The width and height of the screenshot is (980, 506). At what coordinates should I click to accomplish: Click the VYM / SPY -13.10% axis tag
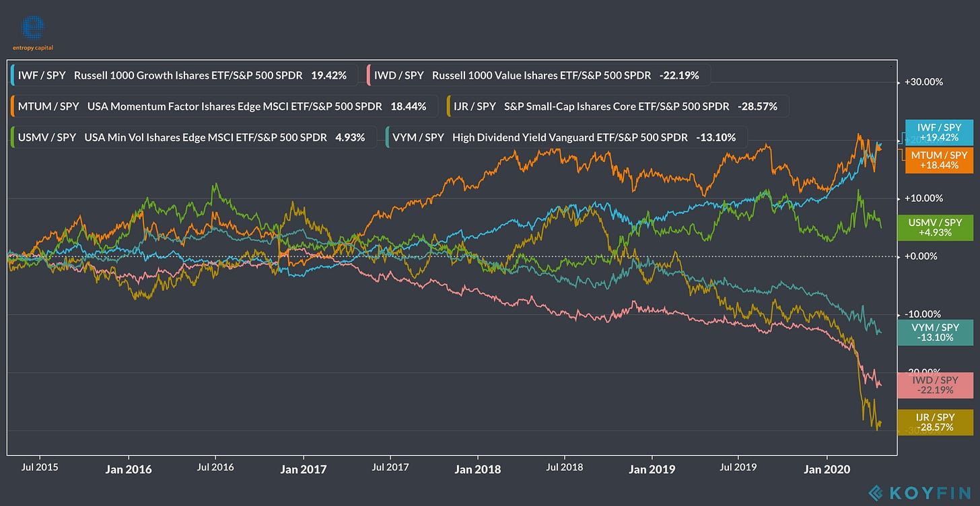(x=936, y=332)
